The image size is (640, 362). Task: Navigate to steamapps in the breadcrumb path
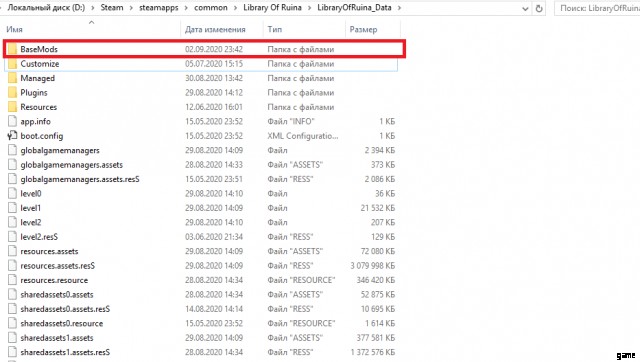tap(159, 8)
